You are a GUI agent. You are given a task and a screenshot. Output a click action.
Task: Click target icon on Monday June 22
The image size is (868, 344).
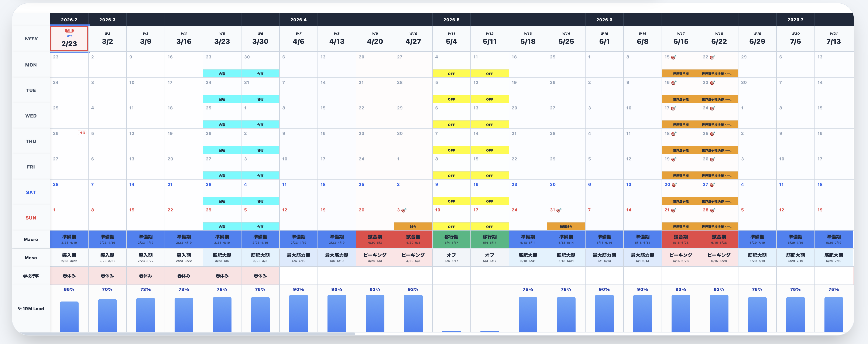712,57
